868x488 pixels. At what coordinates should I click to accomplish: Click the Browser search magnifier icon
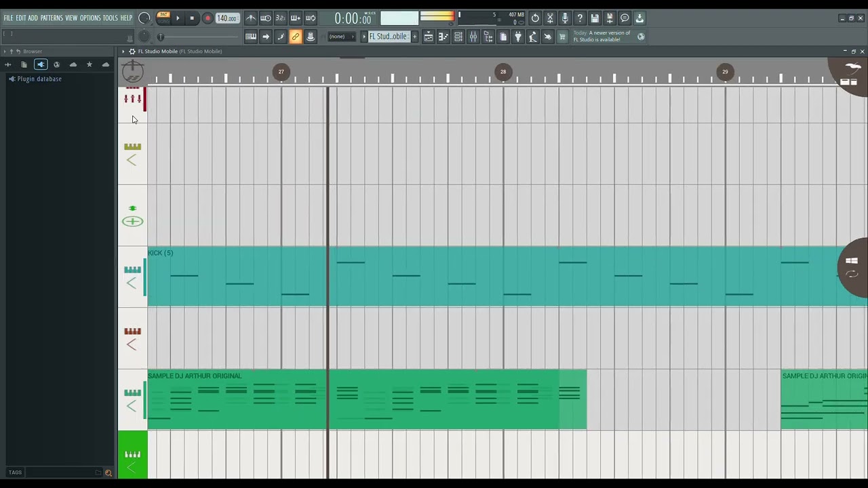click(108, 472)
